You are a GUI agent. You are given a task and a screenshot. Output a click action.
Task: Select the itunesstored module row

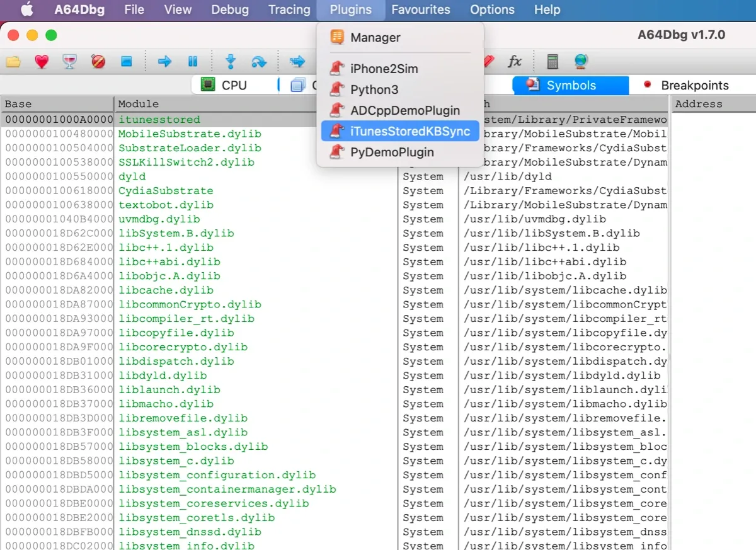coord(159,120)
